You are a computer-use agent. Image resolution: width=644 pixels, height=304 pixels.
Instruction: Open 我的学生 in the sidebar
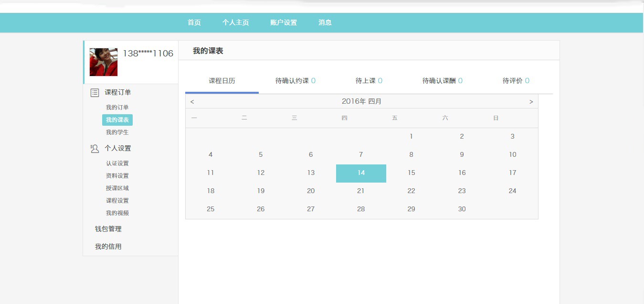pyautogui.click(x=117, y=132)
